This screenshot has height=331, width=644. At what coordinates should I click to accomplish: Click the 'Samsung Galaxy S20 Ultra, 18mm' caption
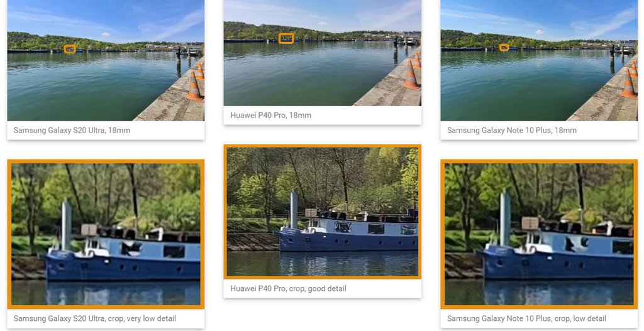pos(72,131)
